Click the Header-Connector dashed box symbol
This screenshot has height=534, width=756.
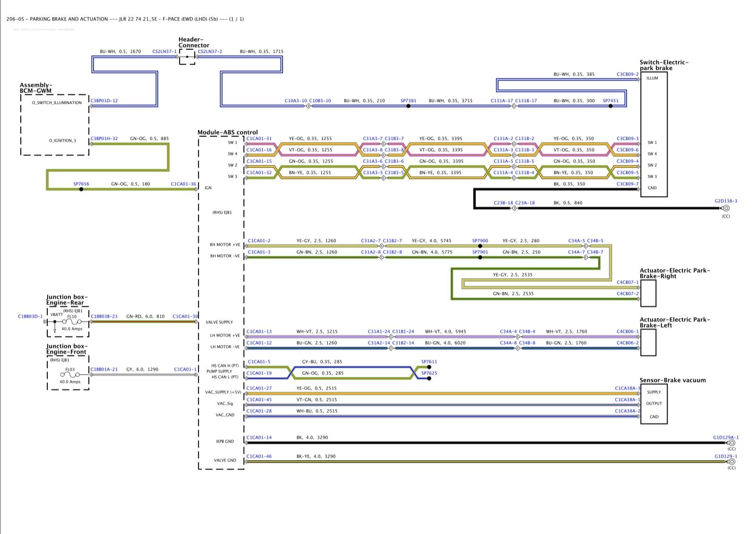coord(187,57)
